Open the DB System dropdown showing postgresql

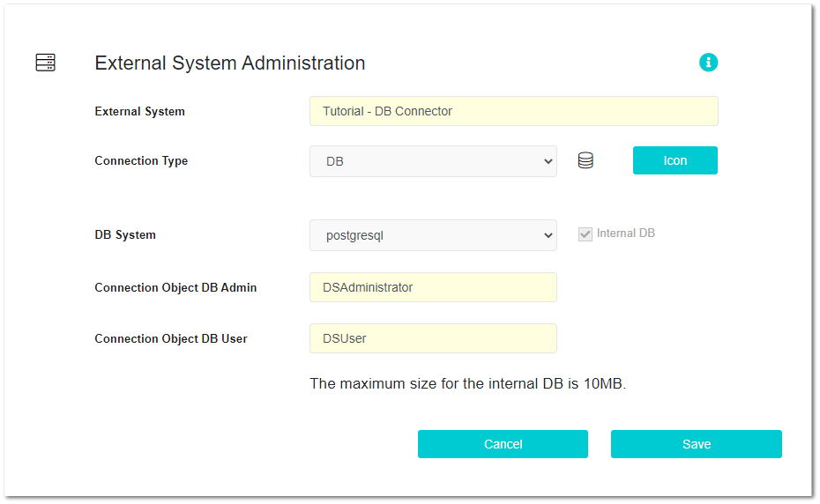[x=433, y=235]
